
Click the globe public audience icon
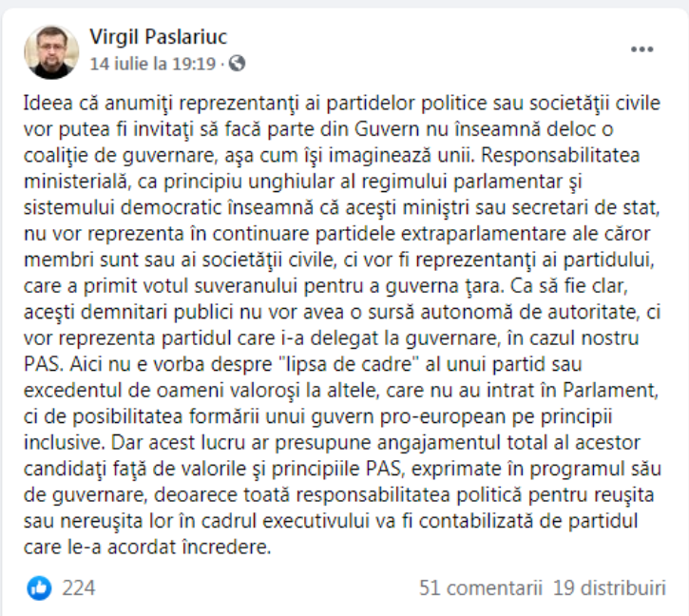[x=238, y=64]
